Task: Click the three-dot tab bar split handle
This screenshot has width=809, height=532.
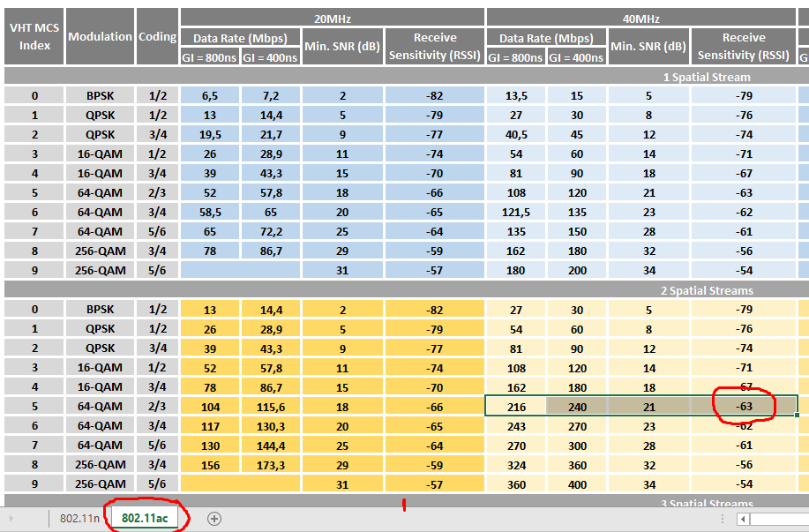Action: point(723,519)
